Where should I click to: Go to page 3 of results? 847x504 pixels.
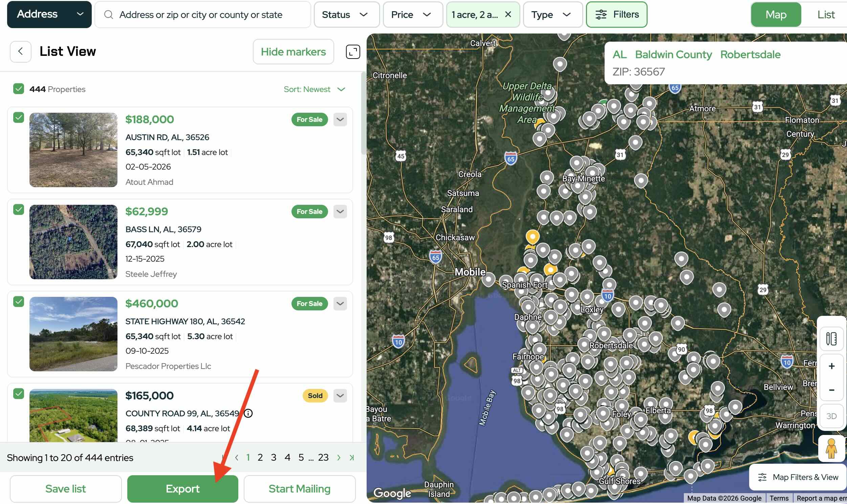click(274, 458)
